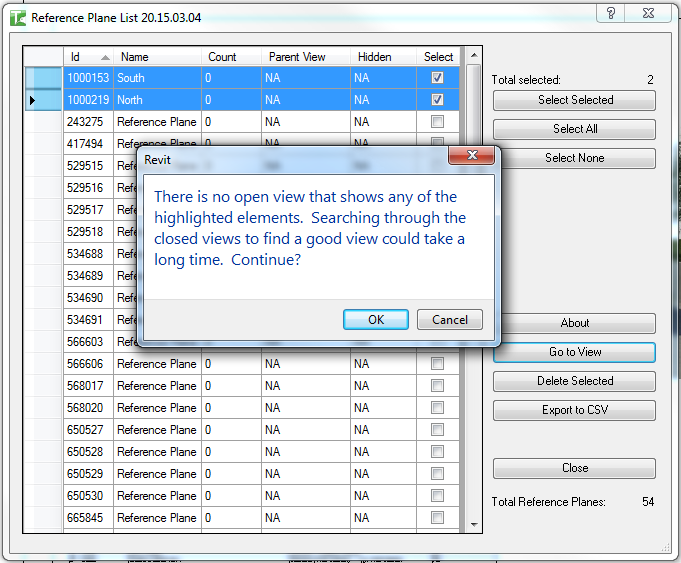Select the cell with Id 243275
This screenshot has width=681, height=563.
point(89,122)
